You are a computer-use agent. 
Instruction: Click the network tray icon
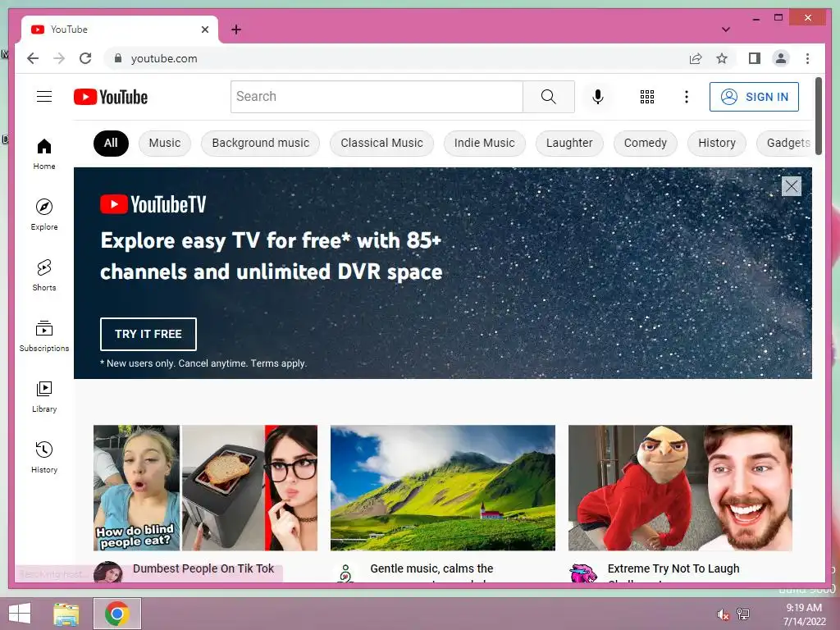point(743,614)
